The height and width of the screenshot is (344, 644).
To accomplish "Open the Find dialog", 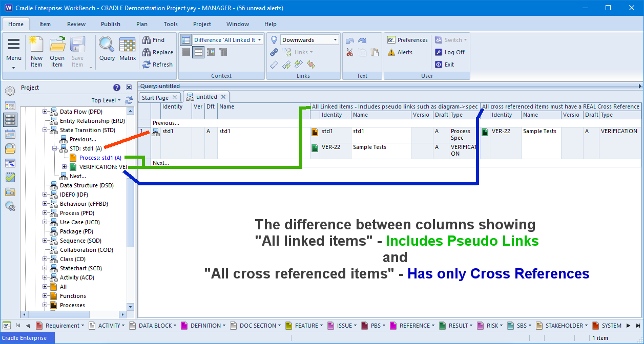I will (x=158, y=40).
